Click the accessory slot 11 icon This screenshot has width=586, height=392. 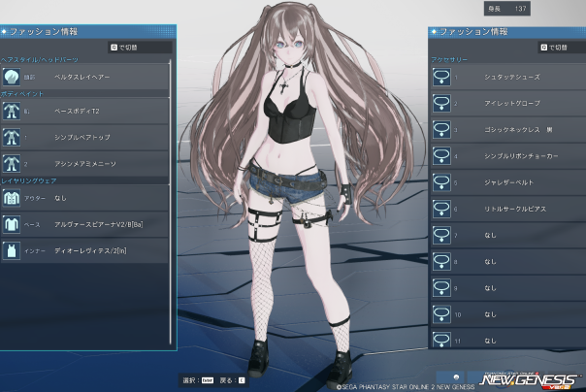(x=441, y=340)
